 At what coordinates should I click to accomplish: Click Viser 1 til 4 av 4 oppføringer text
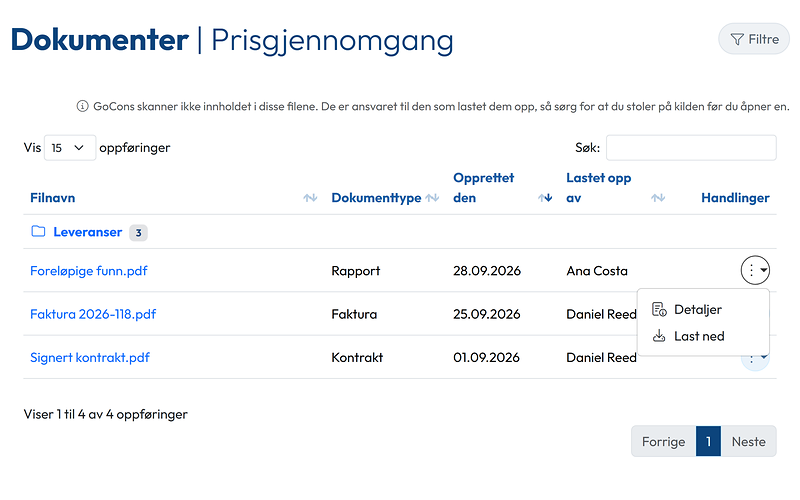[106, 414]
